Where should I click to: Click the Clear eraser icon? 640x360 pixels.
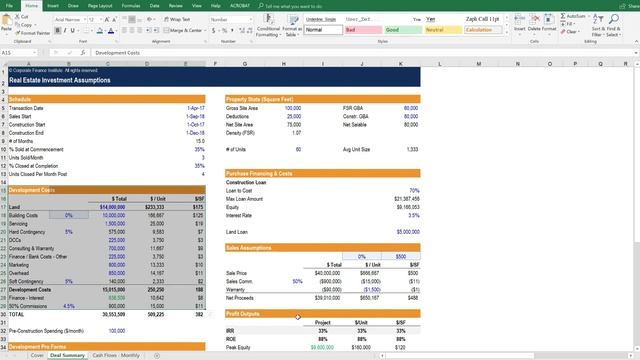click(x=563, y=31)
